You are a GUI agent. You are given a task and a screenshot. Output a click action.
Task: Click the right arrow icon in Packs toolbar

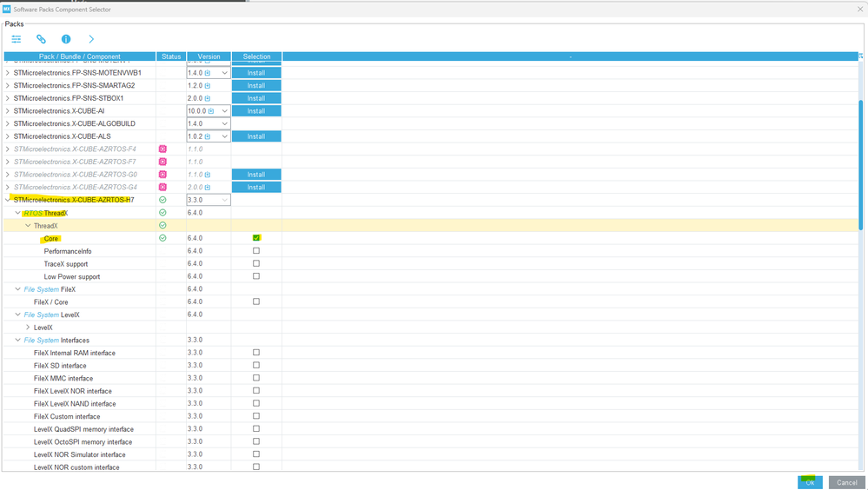pyautogui.click(x=91, y=39)
